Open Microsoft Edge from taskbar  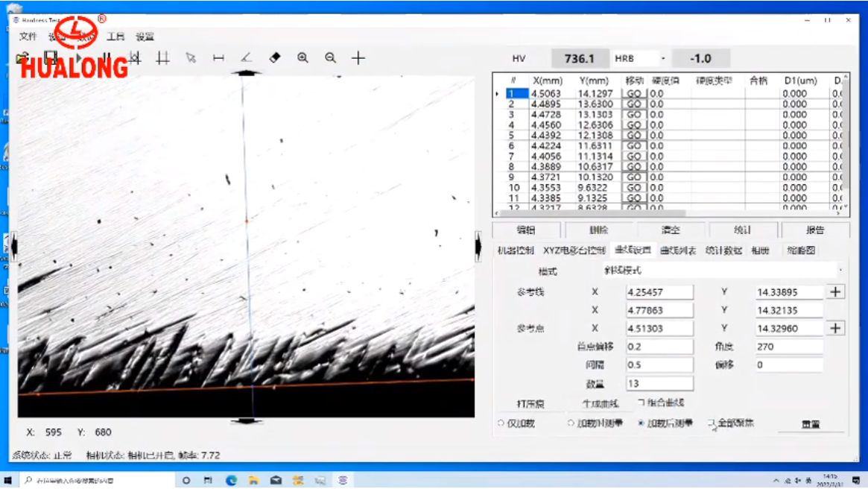[x=232, y=480]
